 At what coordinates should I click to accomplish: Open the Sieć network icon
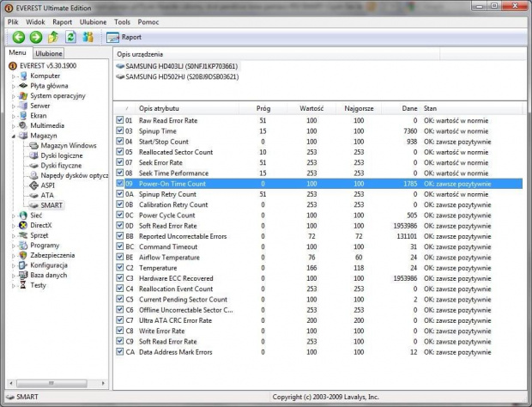coord(23,216)
